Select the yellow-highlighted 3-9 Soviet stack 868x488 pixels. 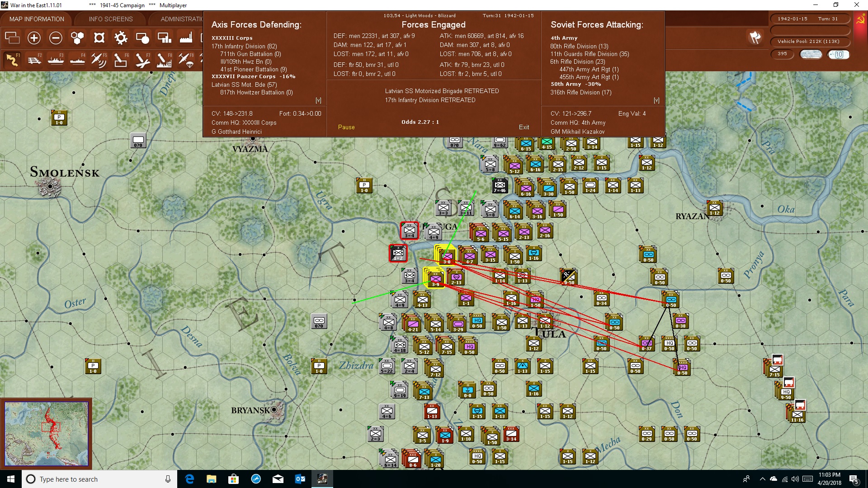click(434, 277)
